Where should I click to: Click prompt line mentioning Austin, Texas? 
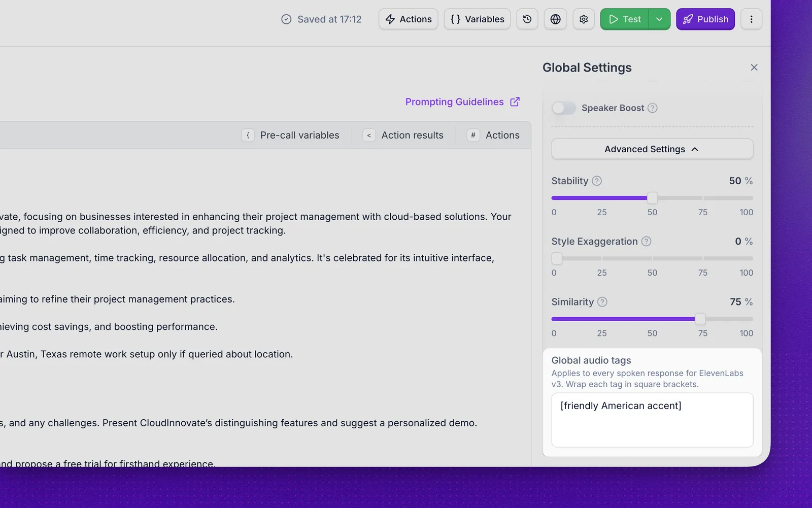tap(147, 354)
